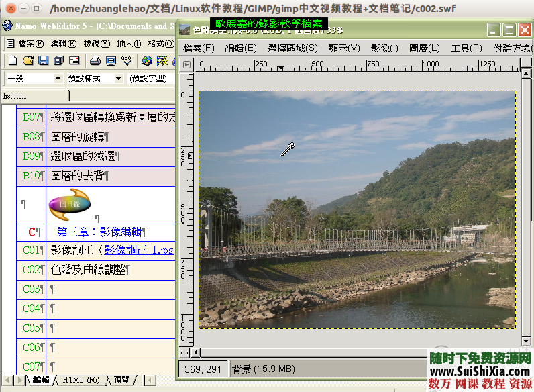Toggle quick mask button at bottom-left of canvas
The image size is (534, 392).
tap(185, 352)
